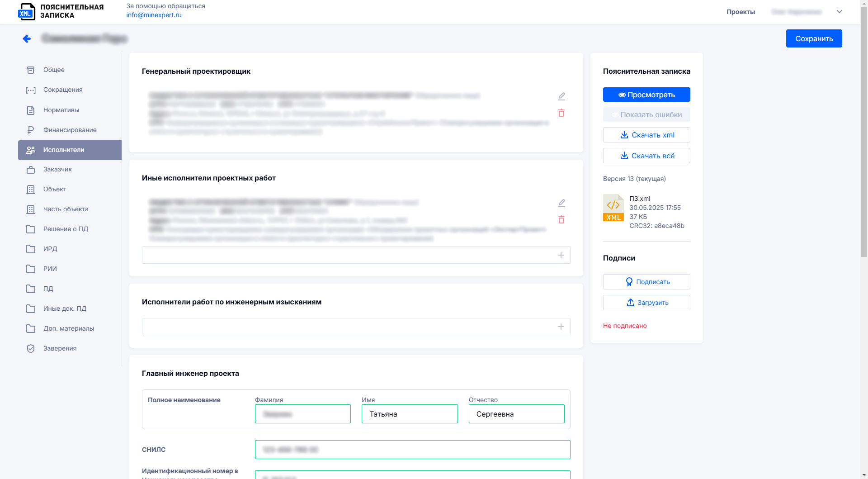Viewport: 868px width, 479px height.
Task: Click the XML app logo icon
Action: point(27,12)
